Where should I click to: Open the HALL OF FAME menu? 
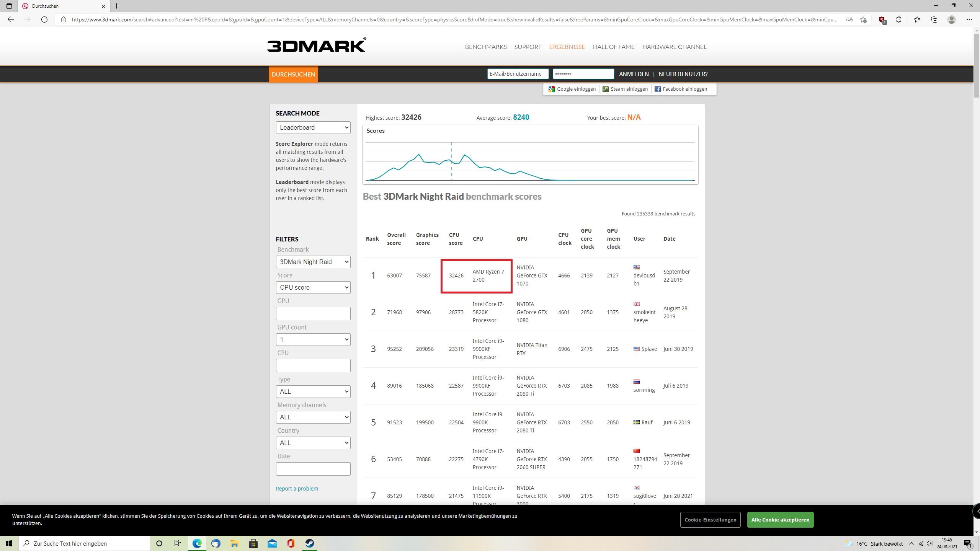614,47
